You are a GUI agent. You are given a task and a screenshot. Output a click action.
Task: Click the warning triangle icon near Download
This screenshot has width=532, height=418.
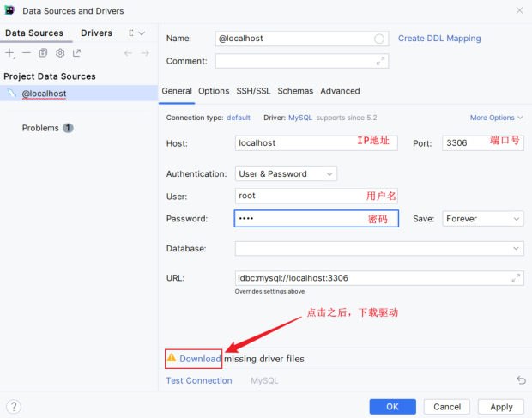coord(172,358)
